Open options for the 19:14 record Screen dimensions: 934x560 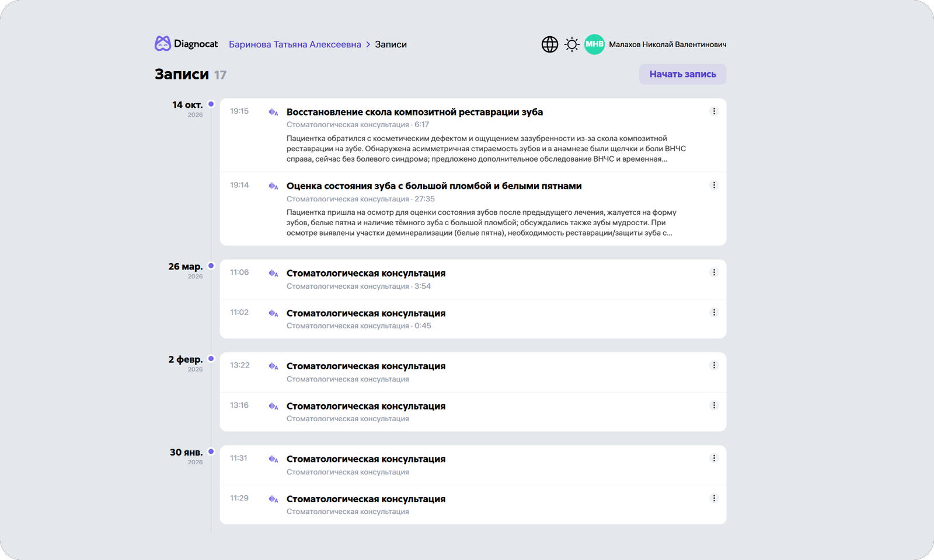(x=714, y=185)
